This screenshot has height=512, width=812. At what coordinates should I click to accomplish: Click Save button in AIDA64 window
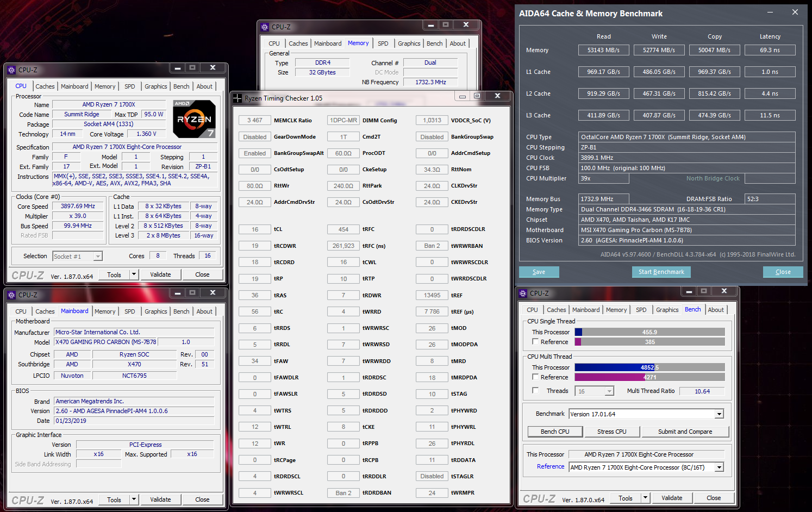539,272
